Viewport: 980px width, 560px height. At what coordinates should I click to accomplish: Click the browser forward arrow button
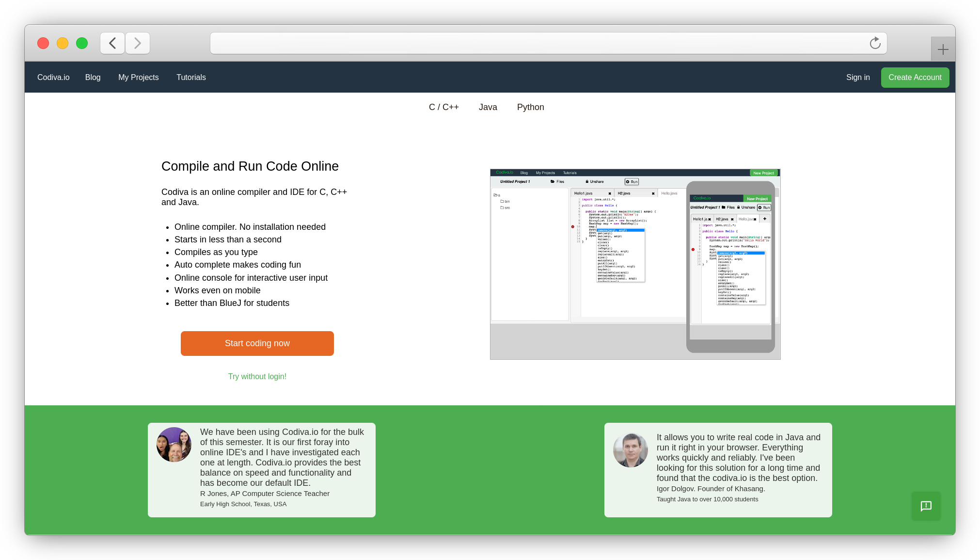click(138, 43)
